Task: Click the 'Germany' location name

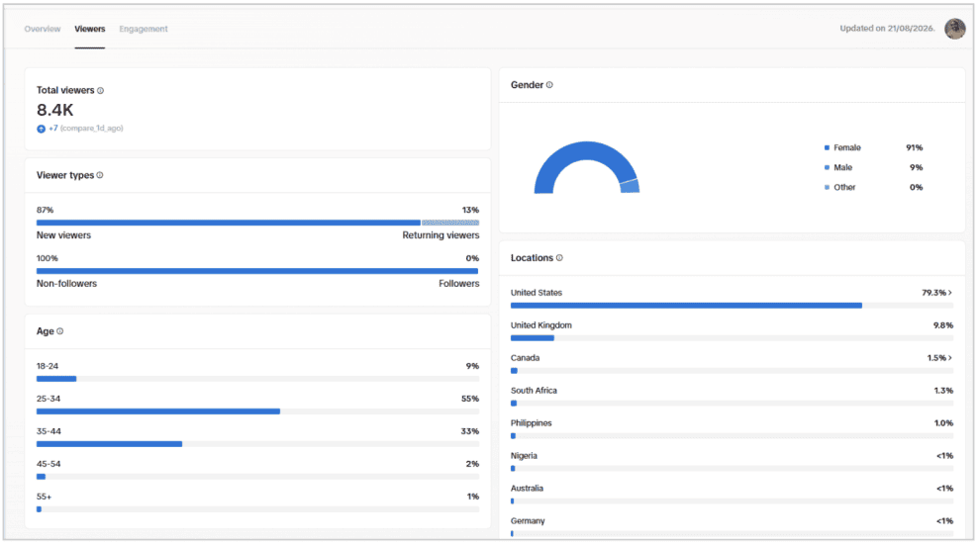Action: tap(528, 521)
